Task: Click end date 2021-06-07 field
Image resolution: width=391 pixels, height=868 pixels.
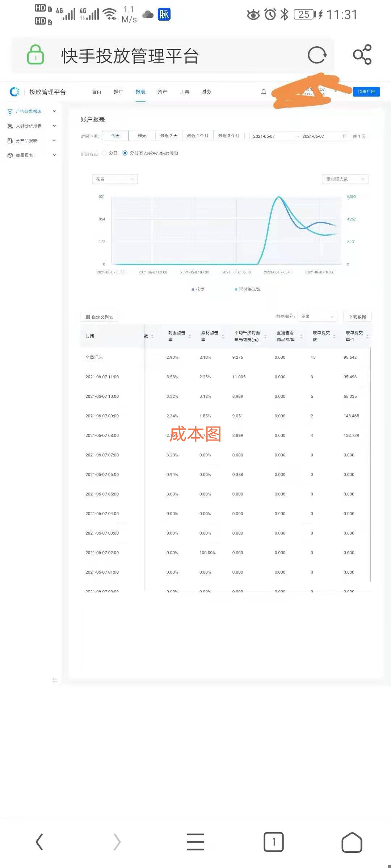Action: pos(313,136)
